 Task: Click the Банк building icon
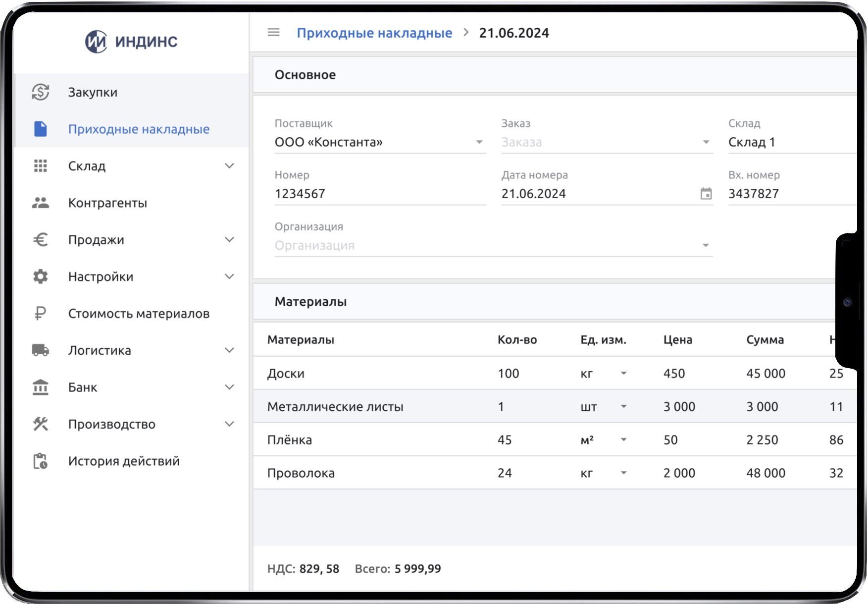41,387
